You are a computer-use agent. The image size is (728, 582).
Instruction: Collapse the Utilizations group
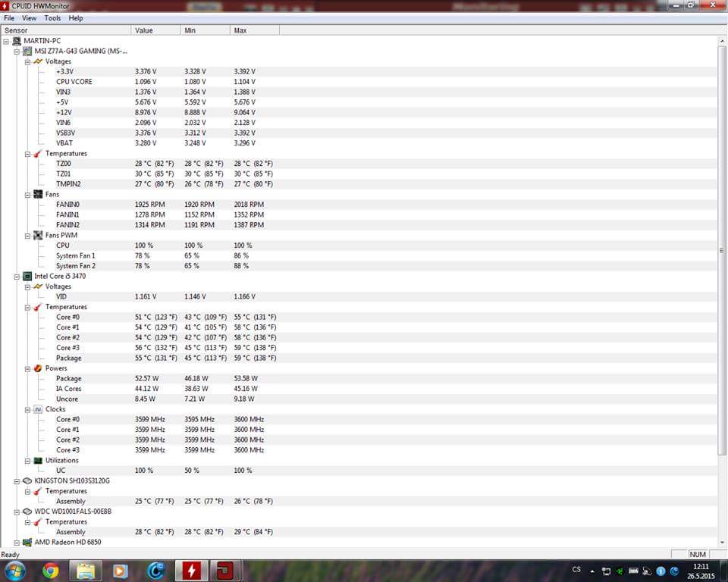coord(27,461)
